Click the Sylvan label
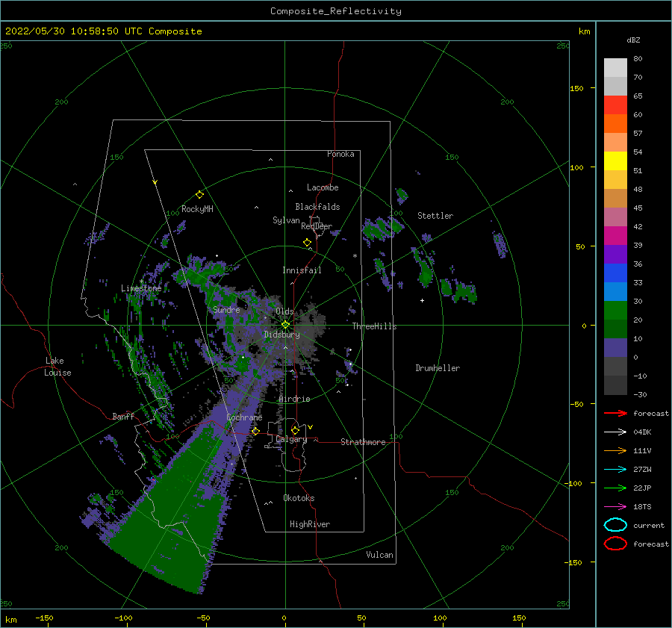The width and height of the screenshot is (672, 628). click(286, 220)
